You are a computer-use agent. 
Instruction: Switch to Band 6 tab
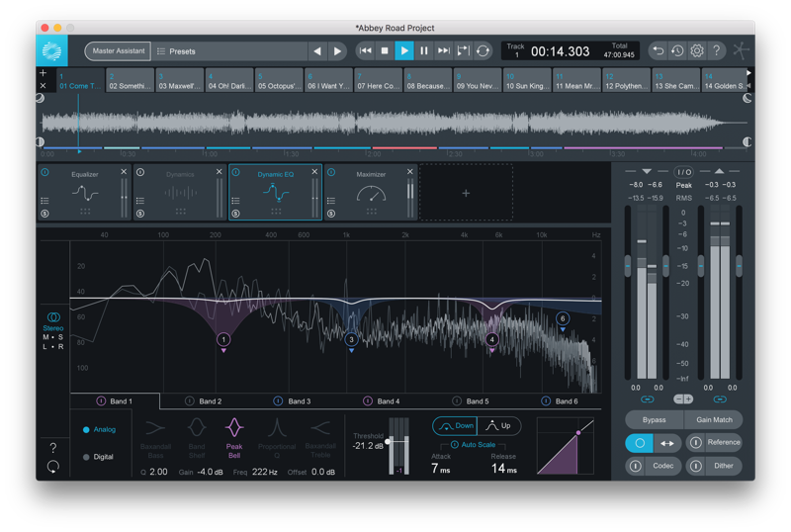coord(560,400)
